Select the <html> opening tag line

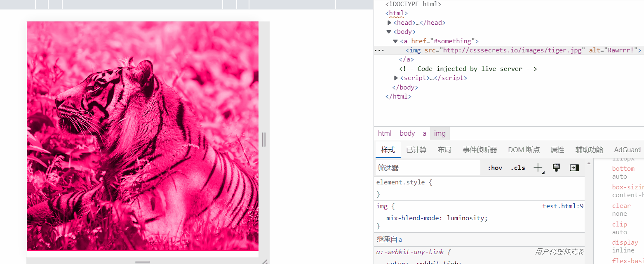pos(396,13)
